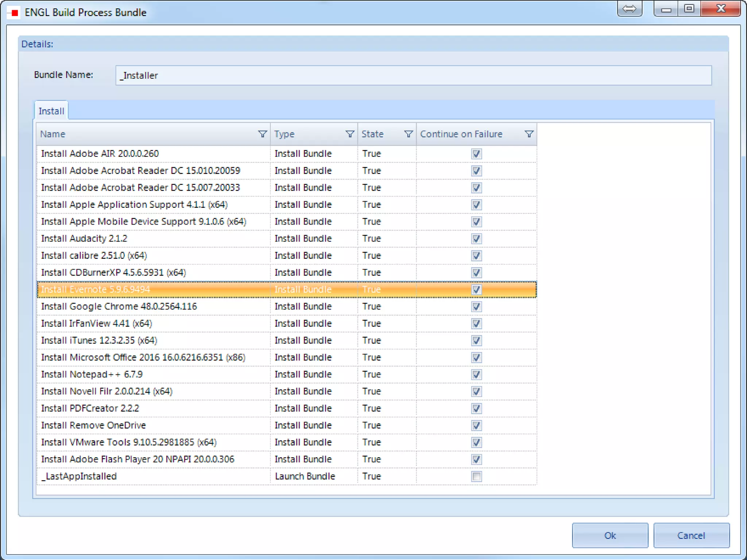Open the Type column filter icon
The width and height of the screenshot is (747, 560).
coord(350,134)
